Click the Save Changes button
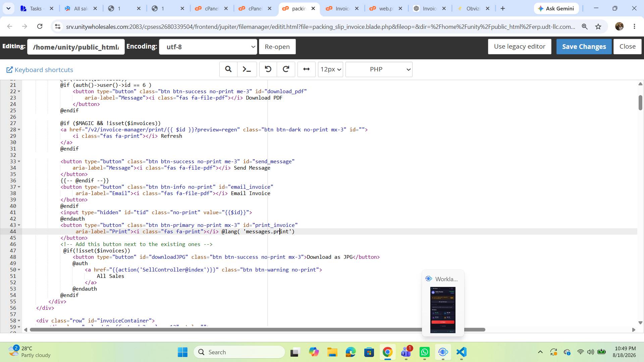This screenshot has width=644, height=362. (584, 47)
